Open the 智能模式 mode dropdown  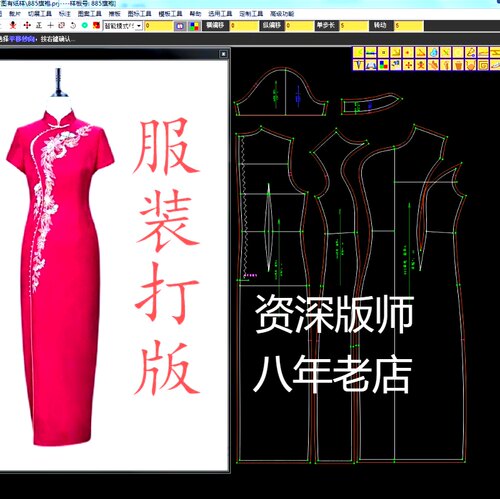123,26
